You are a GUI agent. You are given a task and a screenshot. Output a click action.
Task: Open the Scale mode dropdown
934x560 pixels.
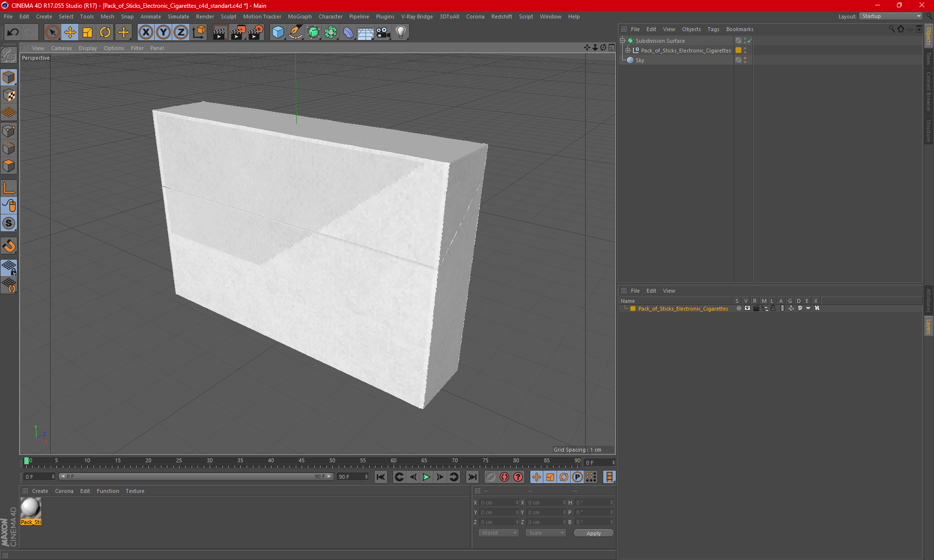[546, 533]
